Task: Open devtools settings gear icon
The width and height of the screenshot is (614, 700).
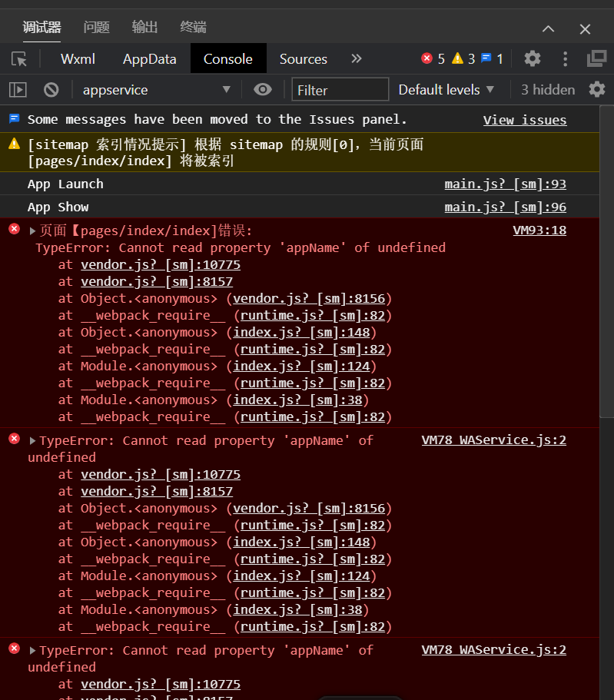Action: pyautogui.click(x=532, y=58)
